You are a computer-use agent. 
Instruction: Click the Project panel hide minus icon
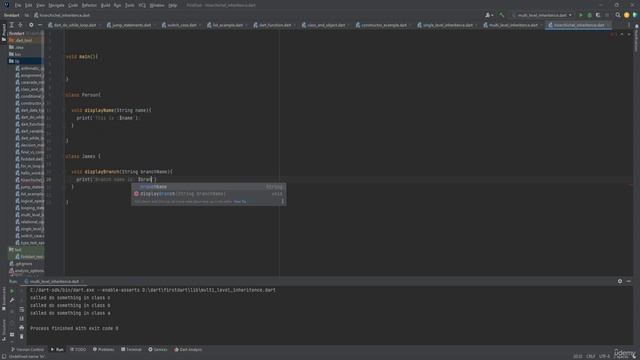(x=40, y=25)
